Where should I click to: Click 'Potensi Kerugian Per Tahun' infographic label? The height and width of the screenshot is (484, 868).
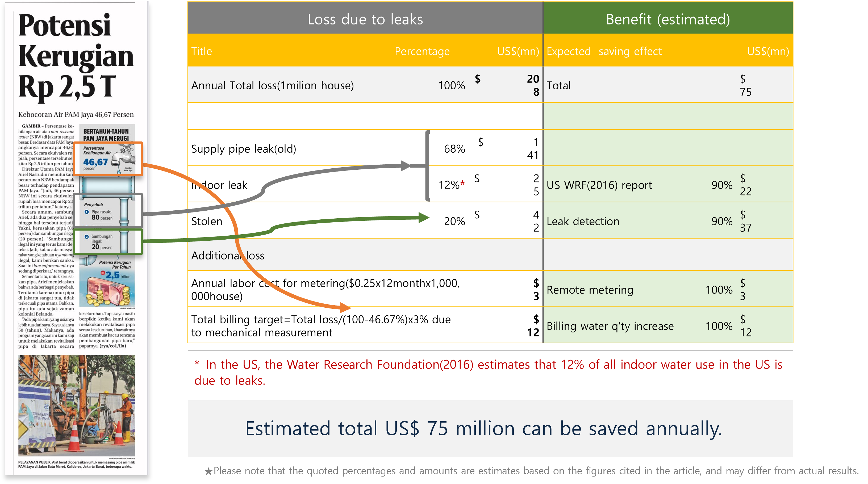point(115,265)
